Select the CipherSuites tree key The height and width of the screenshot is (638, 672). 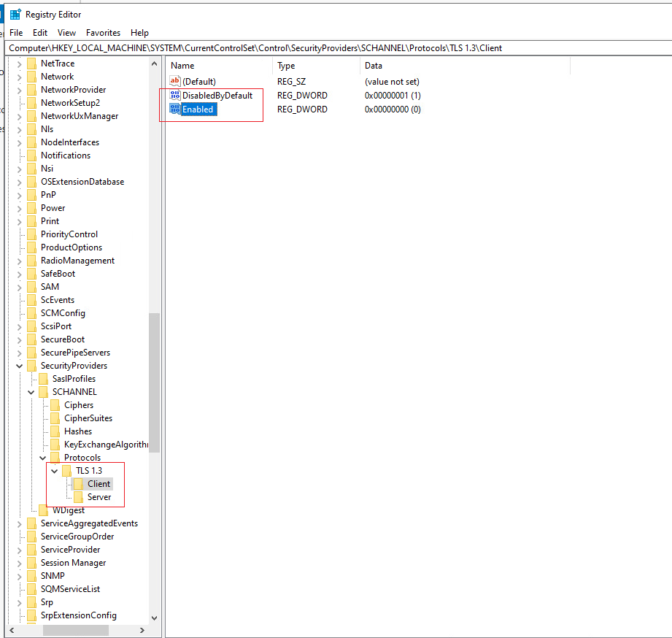[x=88, y=418]
